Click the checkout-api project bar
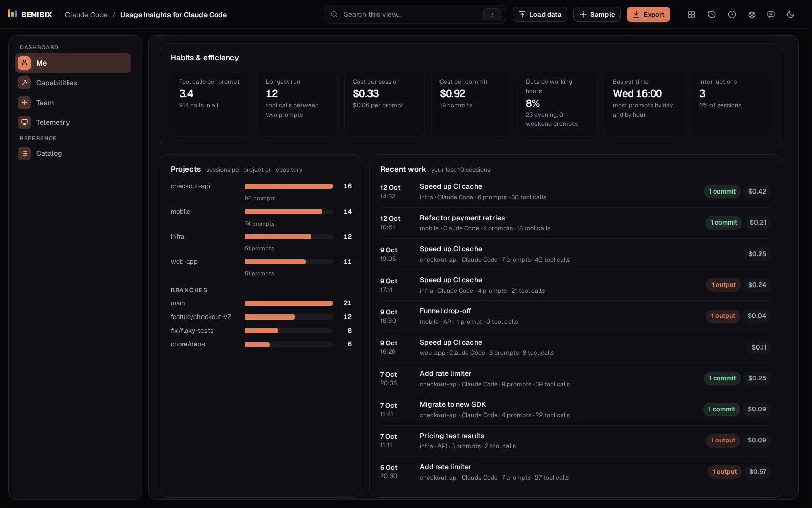The image size is (812, 508). [x=289, y=186]
